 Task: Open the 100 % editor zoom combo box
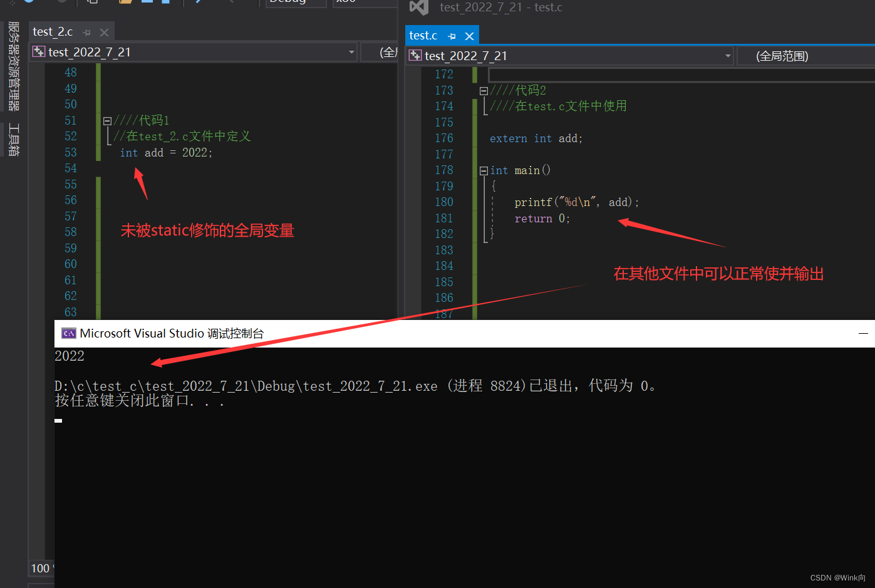pos(41,568)
